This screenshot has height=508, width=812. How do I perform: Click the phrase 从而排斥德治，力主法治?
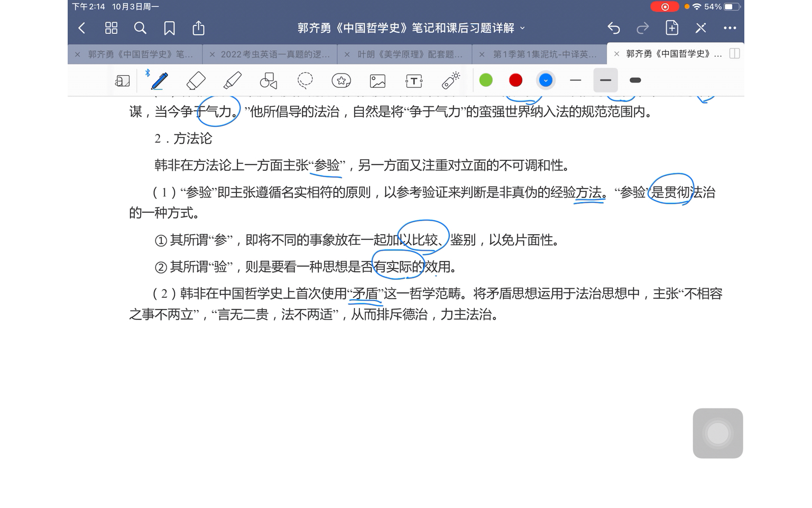point(421,315)
